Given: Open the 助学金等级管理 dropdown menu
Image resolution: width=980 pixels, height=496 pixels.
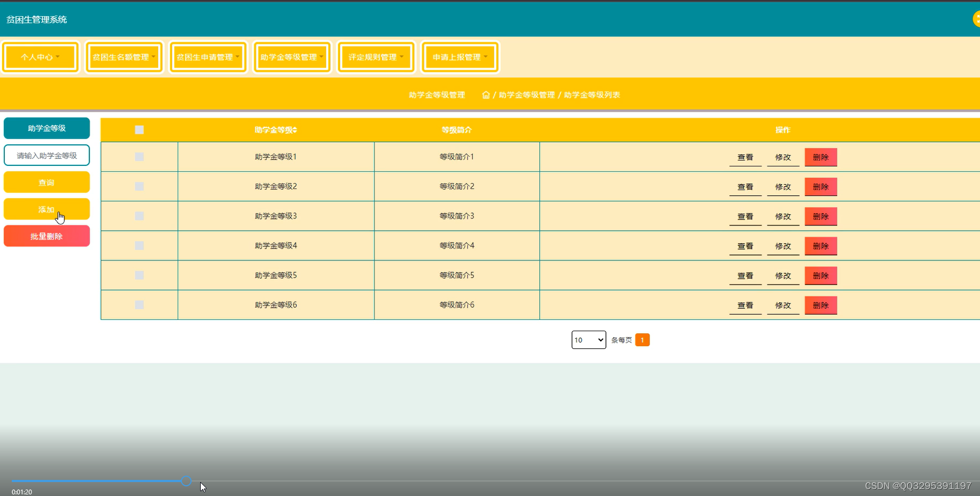Looking at the screenshot, I should 292,57.
